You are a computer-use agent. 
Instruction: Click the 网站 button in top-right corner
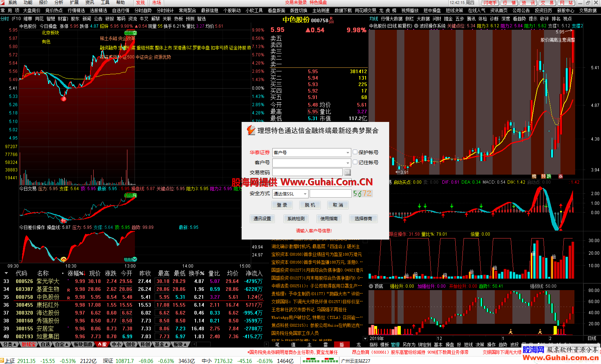coord(566,3)
